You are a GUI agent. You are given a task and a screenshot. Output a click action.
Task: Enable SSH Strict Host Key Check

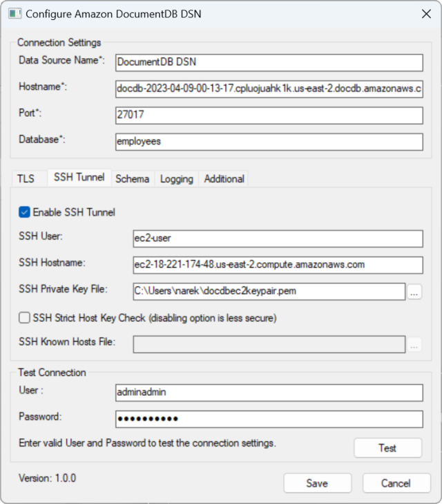click(25, 318)
